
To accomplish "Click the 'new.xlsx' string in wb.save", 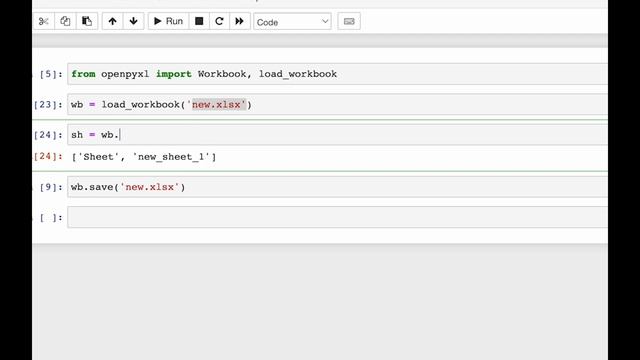I will 150,187.
